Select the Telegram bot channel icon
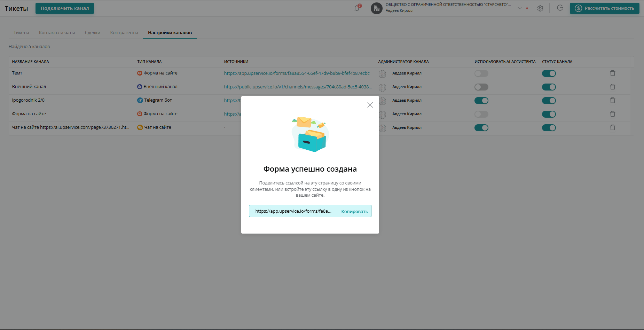The width and height of the screenshot is (644, 330). coord(140,100)
